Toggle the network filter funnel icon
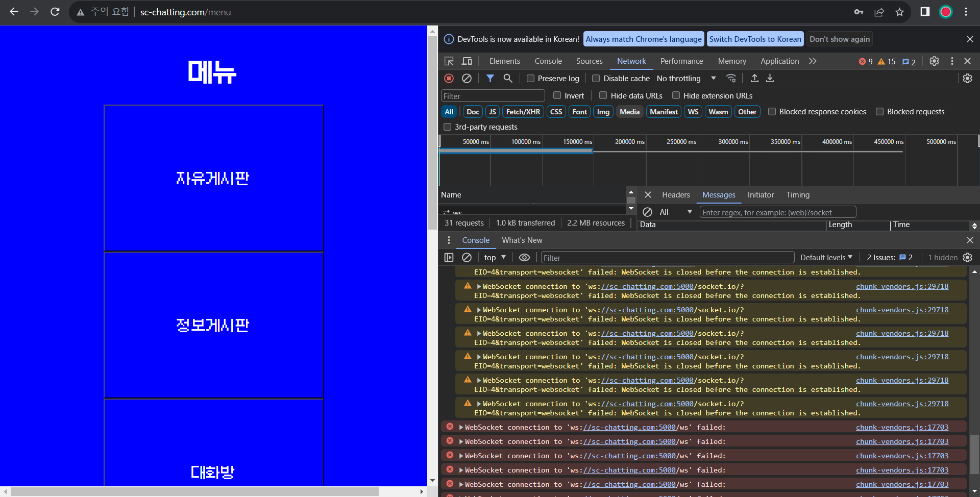Image resolution: width=980 pixels, height=497 pixels. pyautogui.click(x=490, y=78)
